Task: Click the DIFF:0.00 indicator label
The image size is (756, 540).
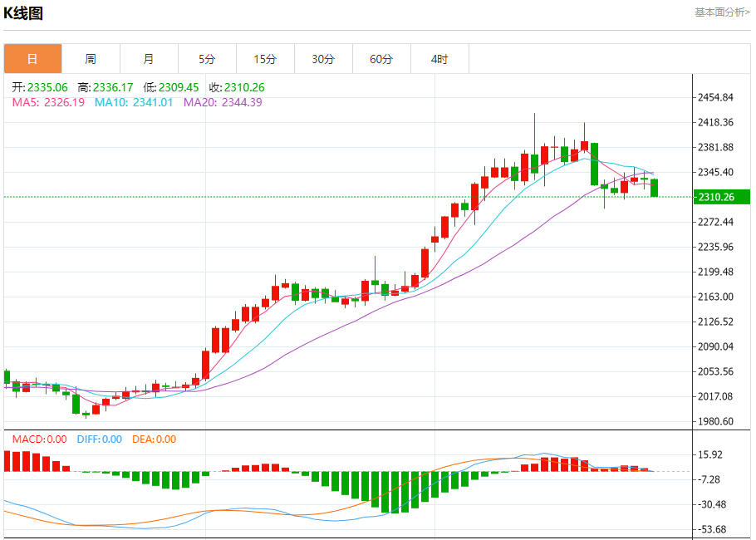Action: pyautogui.click(x=100, y=439)
